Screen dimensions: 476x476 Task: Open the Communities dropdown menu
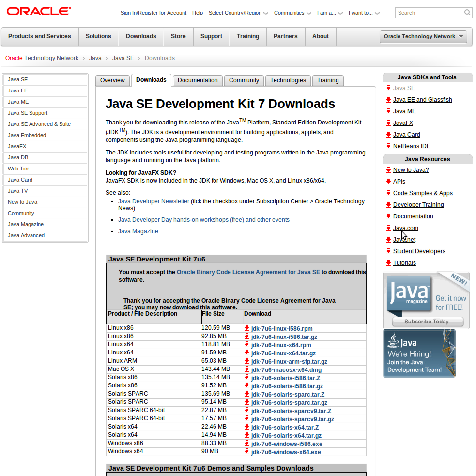click(x=292, y=13)
